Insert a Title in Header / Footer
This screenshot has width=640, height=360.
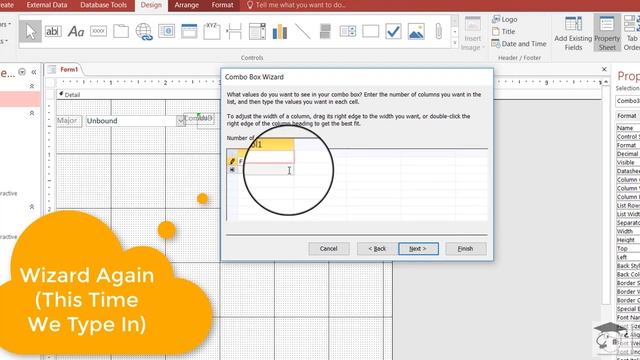pos(504,31)
